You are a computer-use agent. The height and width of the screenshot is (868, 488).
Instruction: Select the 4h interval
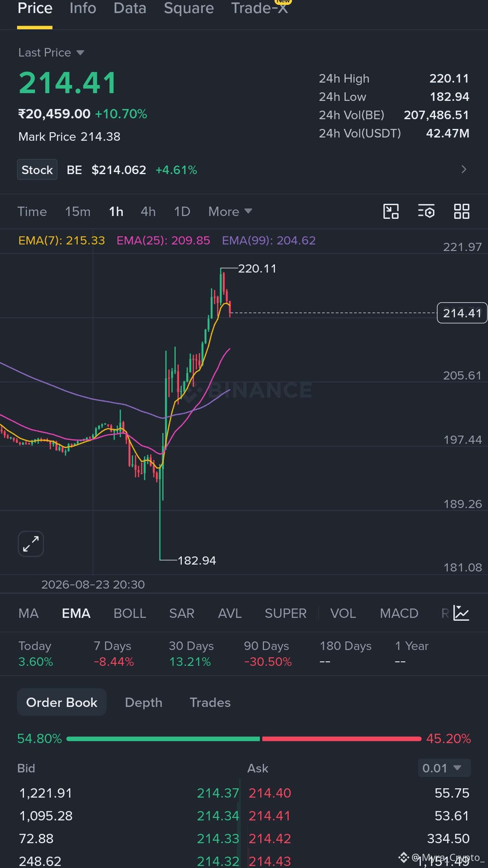(148, 212)
